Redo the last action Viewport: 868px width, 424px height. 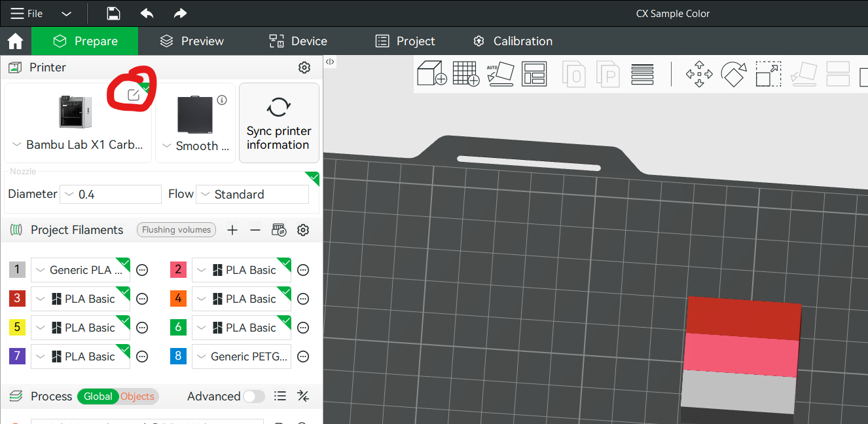point(180,14)
